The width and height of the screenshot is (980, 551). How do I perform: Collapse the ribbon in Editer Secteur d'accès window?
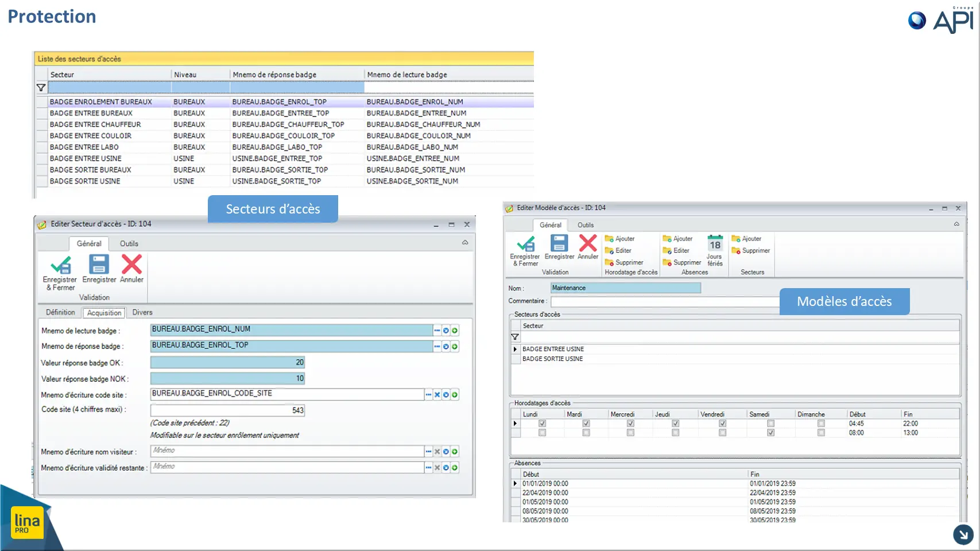pos(465,243)
